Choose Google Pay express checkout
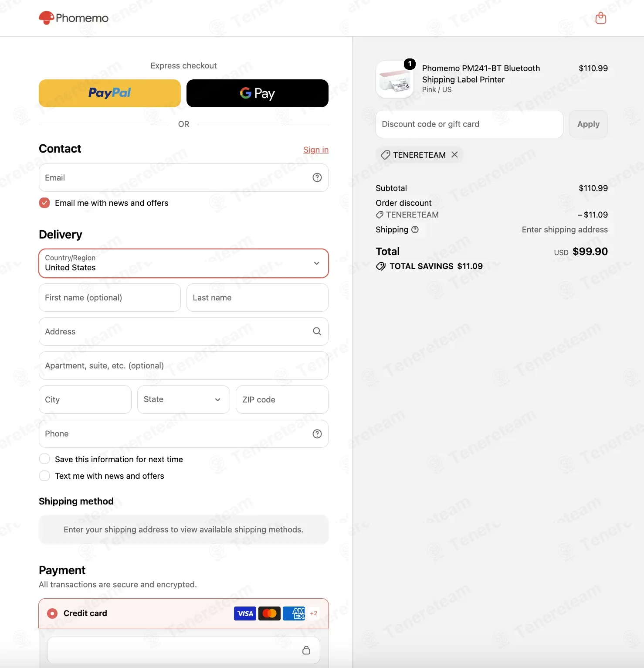 (258, 93)
